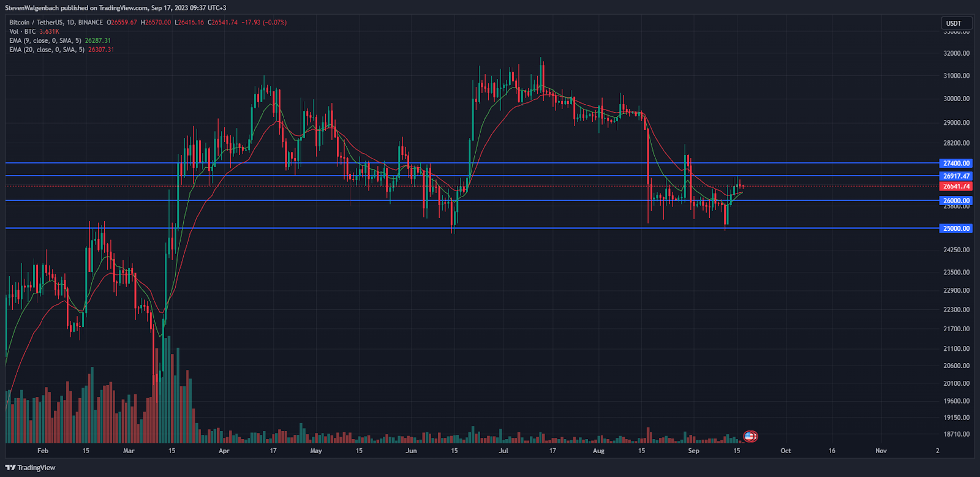Click the US flag economic event icon
Image resolution: width=980 pixels, height=477 pixels.
(x=750, y=436)
